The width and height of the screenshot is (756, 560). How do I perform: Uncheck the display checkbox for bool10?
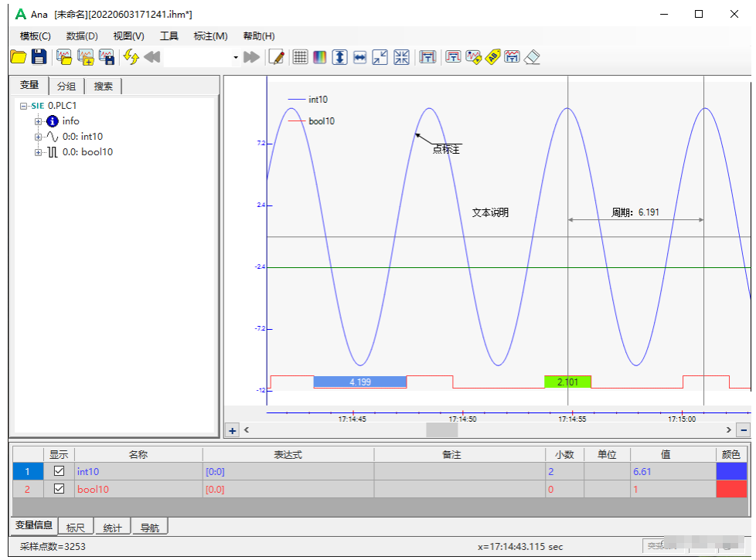[x=59, y=488]
